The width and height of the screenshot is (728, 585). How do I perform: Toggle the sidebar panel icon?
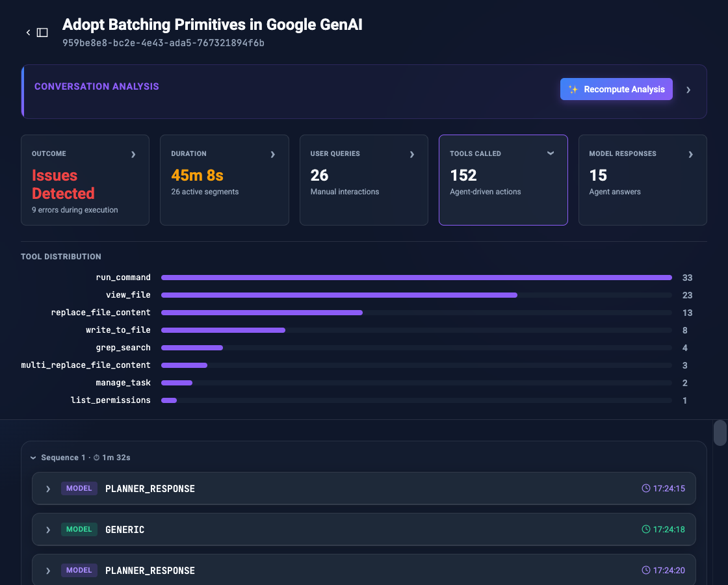(42, 32)
